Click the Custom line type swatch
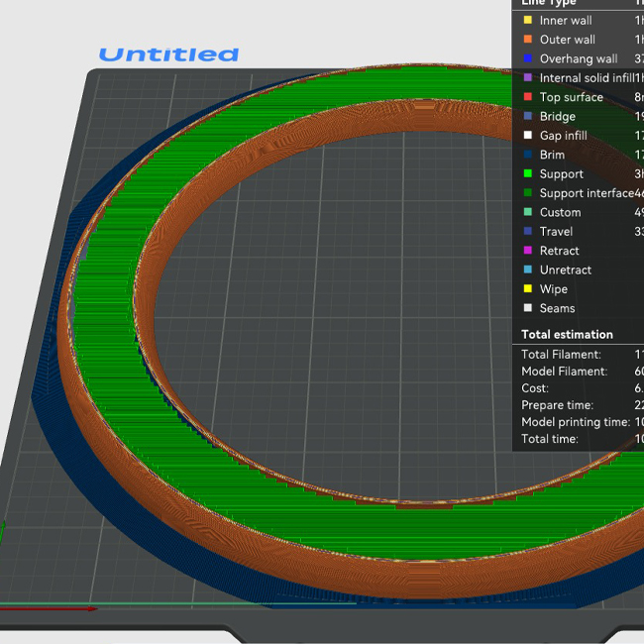The image size is (644, 644). (527, 212)
